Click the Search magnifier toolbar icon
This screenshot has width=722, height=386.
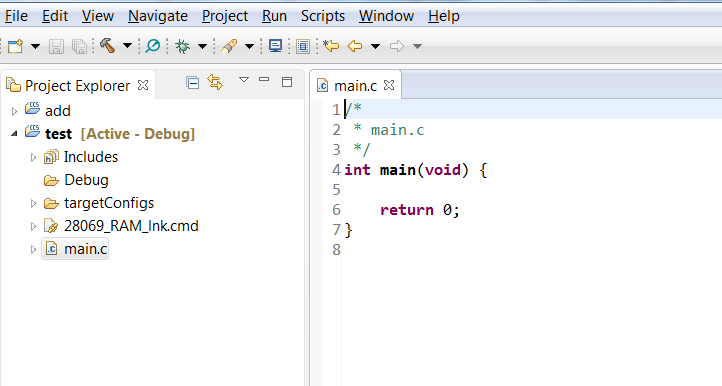coord(152,46)
